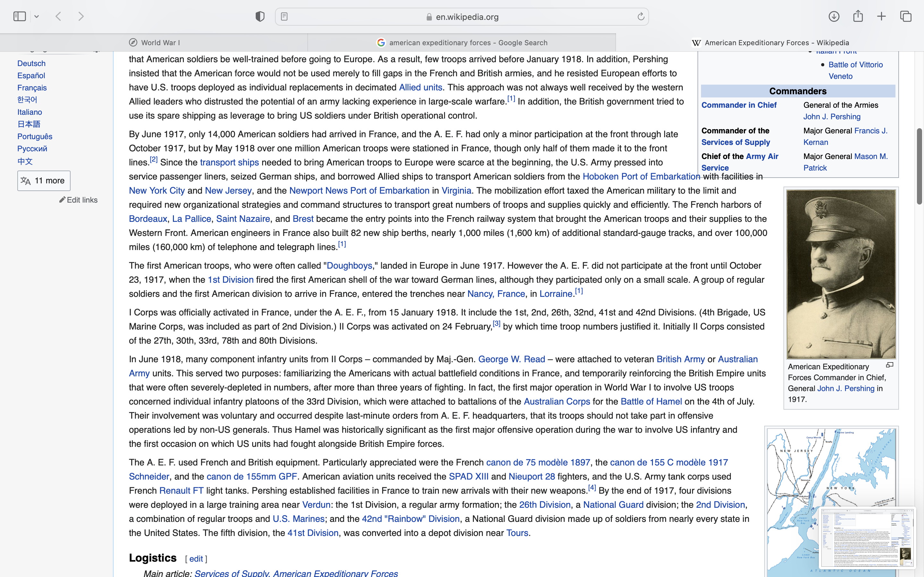The image size is (924, 577).
Task: Enlarge the Pershing portrait caption icon
Action: (x=890, y=365)
